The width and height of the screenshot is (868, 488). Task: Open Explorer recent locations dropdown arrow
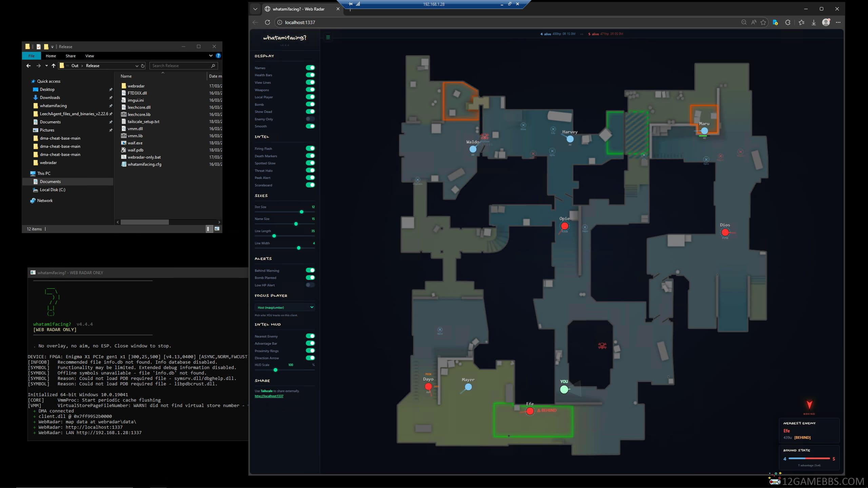click(x=46, y=66)
